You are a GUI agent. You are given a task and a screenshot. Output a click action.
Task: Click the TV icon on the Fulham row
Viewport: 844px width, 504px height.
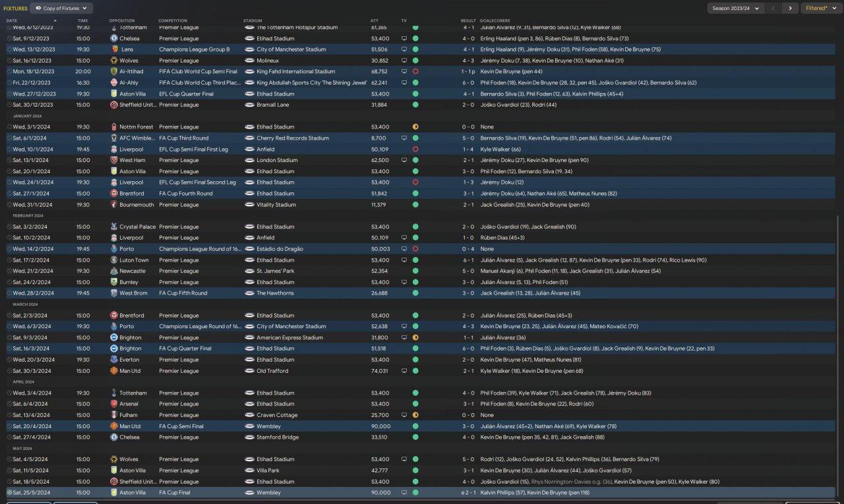404,415
